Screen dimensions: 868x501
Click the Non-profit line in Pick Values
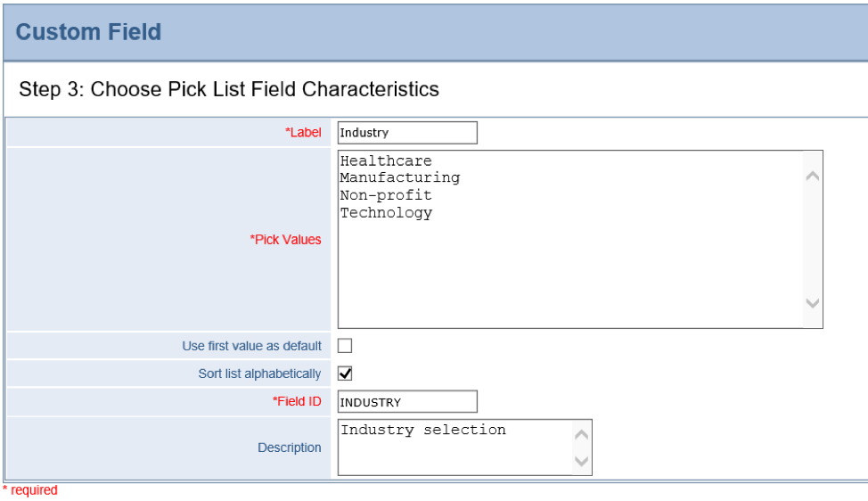386,195
